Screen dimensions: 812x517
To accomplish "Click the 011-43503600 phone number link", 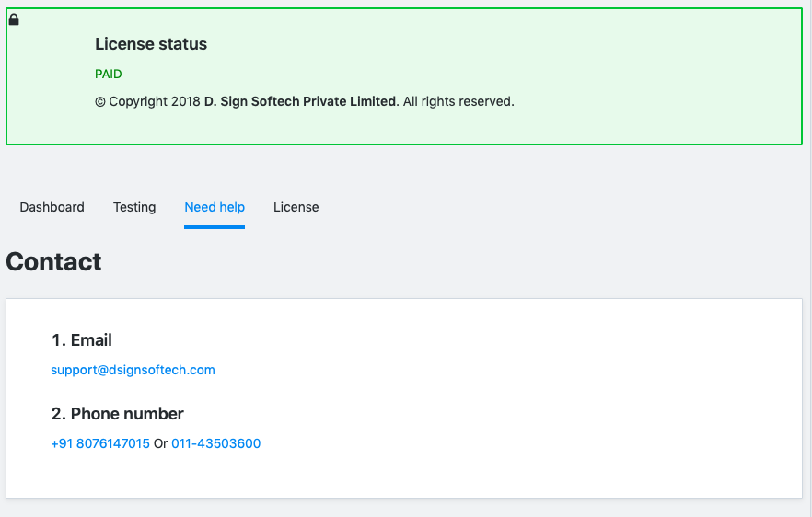I will pyautogui.click(x=216, y=443).
